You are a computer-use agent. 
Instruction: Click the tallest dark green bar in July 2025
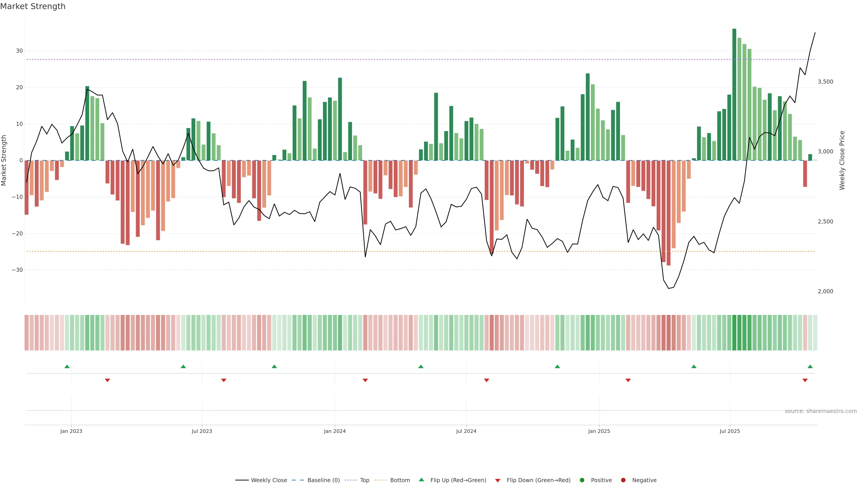734,94
